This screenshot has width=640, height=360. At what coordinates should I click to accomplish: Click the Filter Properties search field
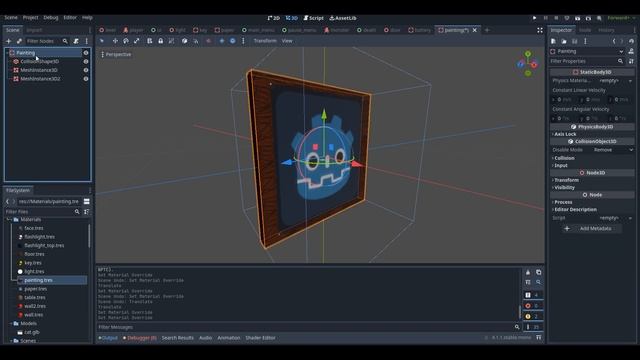click(587, 61)
